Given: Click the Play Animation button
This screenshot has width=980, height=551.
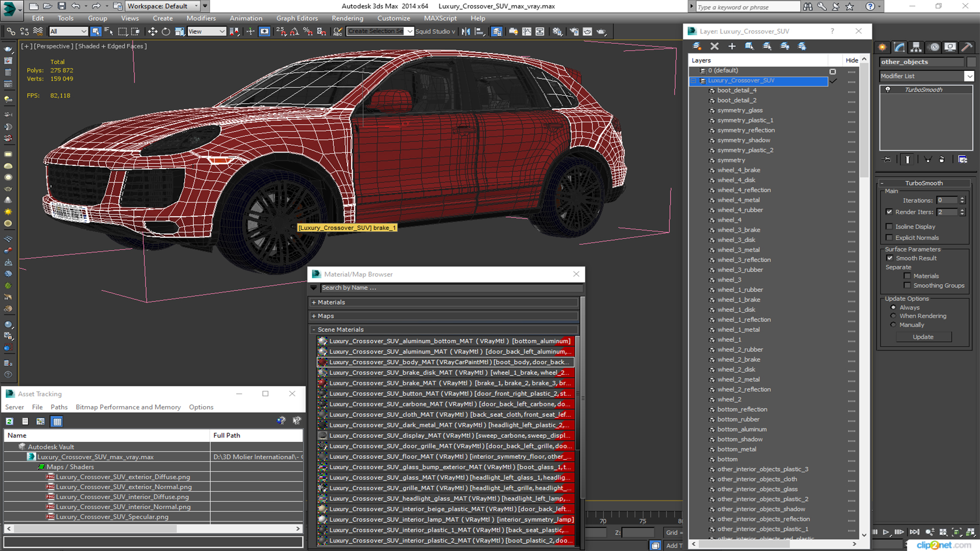Looking at the screenshot, I should pyautogui.click(x=886, y=532).
